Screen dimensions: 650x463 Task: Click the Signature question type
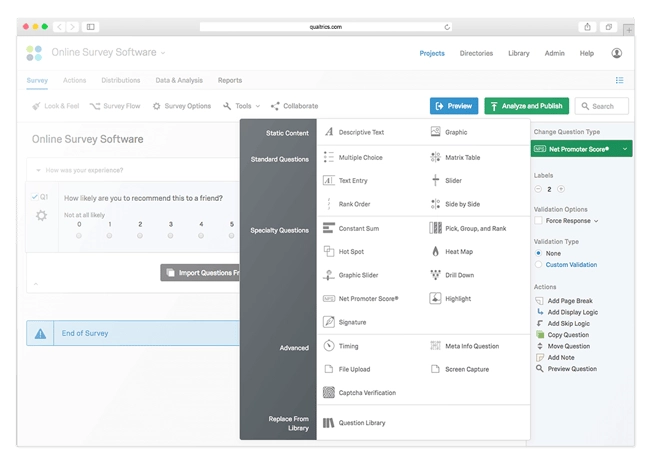click(x=352, y=322)
